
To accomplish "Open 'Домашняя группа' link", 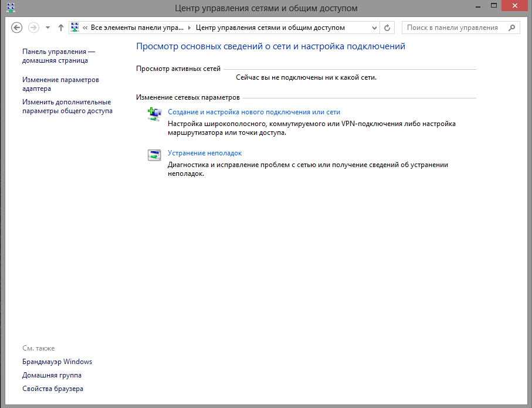I will [52, 375].
